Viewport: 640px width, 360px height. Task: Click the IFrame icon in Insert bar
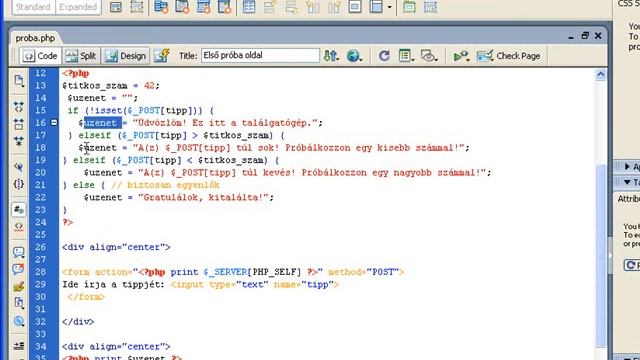click(x=355, y=7)
